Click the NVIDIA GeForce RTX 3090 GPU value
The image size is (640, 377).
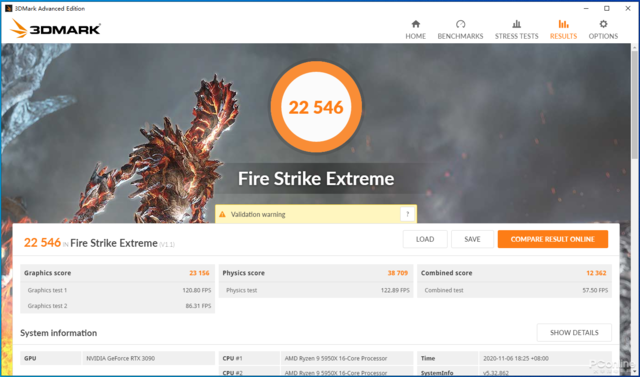120,358
